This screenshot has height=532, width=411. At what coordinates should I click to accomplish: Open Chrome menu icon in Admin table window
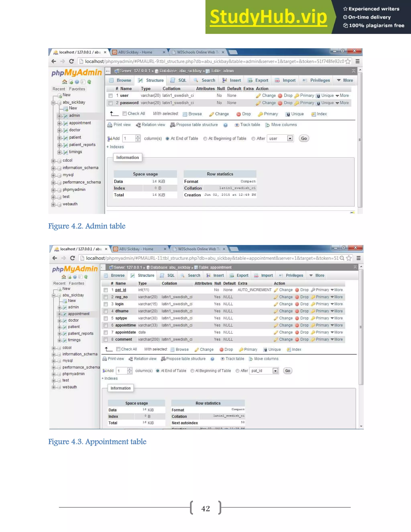[x=357, y=61]
